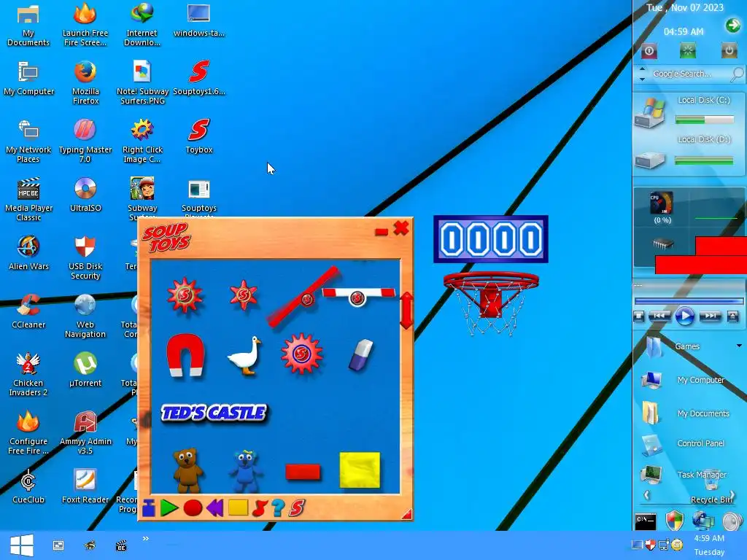747x560 pixels.
Task: Click the magnifier search icon in sidebar
Action: [x=737, y=74]
